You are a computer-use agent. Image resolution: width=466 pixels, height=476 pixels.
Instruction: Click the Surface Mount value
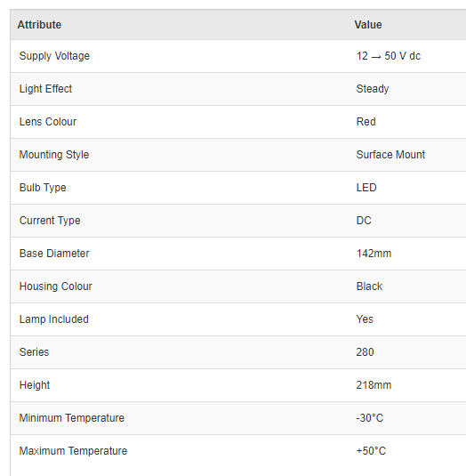tap(390, 155)
